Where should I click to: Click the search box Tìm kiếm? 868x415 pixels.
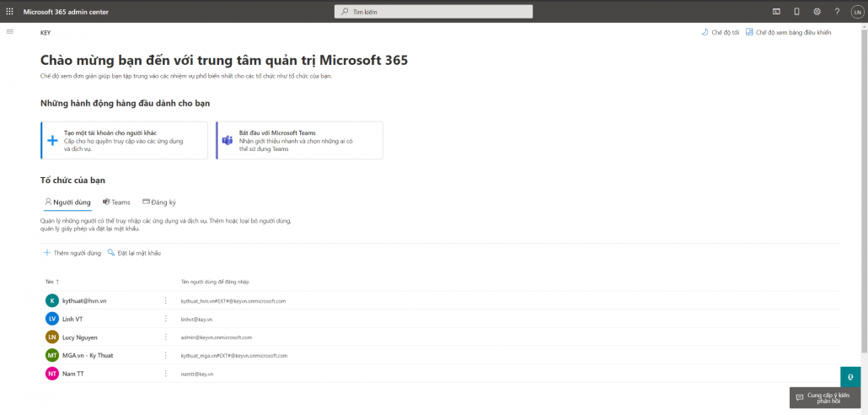(433, 11)
